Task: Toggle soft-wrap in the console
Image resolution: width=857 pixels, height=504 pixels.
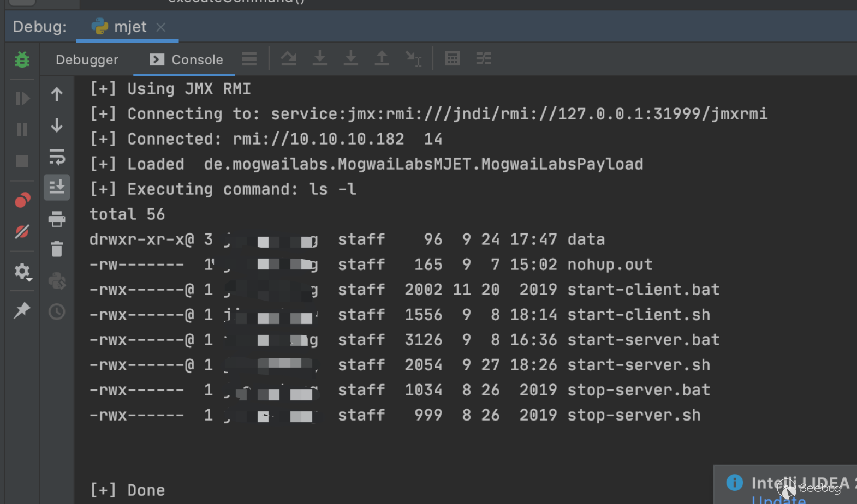Action: pos(57,157)
